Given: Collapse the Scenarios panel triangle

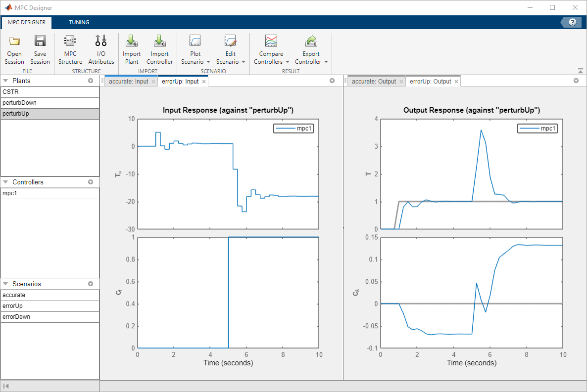Looking at the screenshot, I should click(x=5, y=284).
